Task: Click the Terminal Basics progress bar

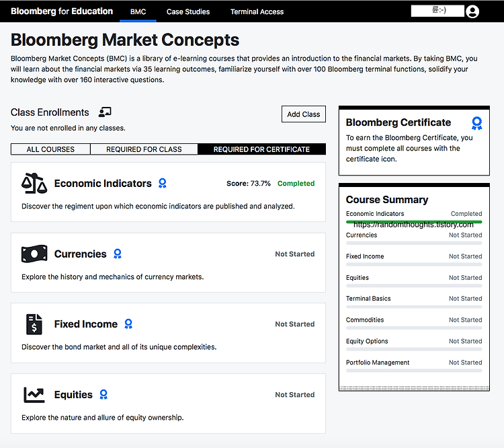Action: click(414, 307)
